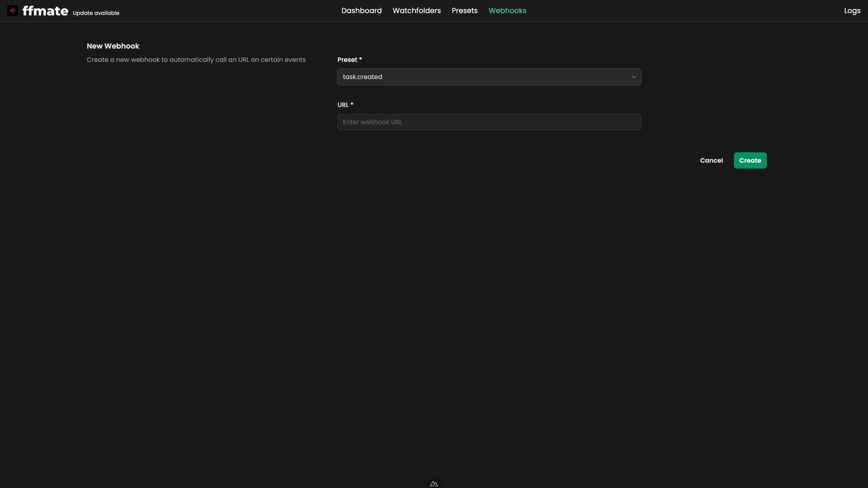868x488 pixels.
Task: Open the Nuxt DevTools icon at bottom
Action: tap(434, 484)
